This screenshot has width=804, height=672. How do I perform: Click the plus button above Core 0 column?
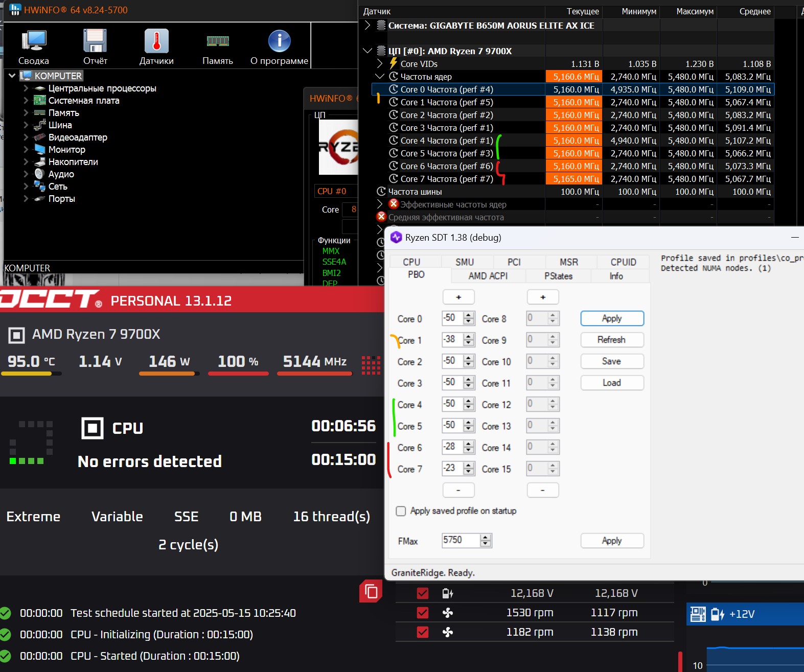pos(458,297)
